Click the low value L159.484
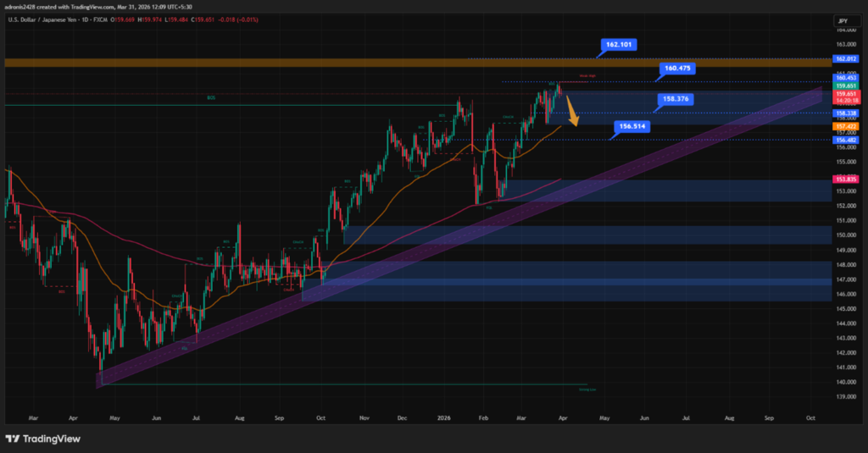 (176, 20)
